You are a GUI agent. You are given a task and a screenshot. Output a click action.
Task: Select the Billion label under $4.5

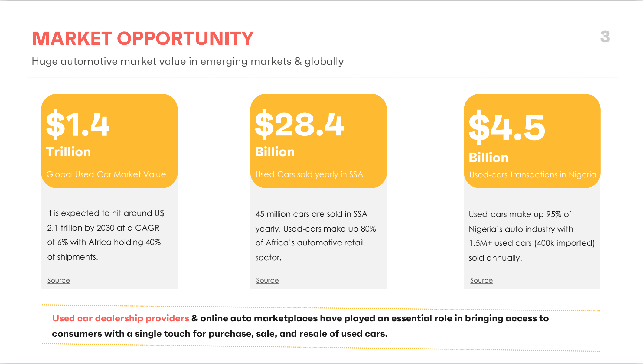[488, 158]
